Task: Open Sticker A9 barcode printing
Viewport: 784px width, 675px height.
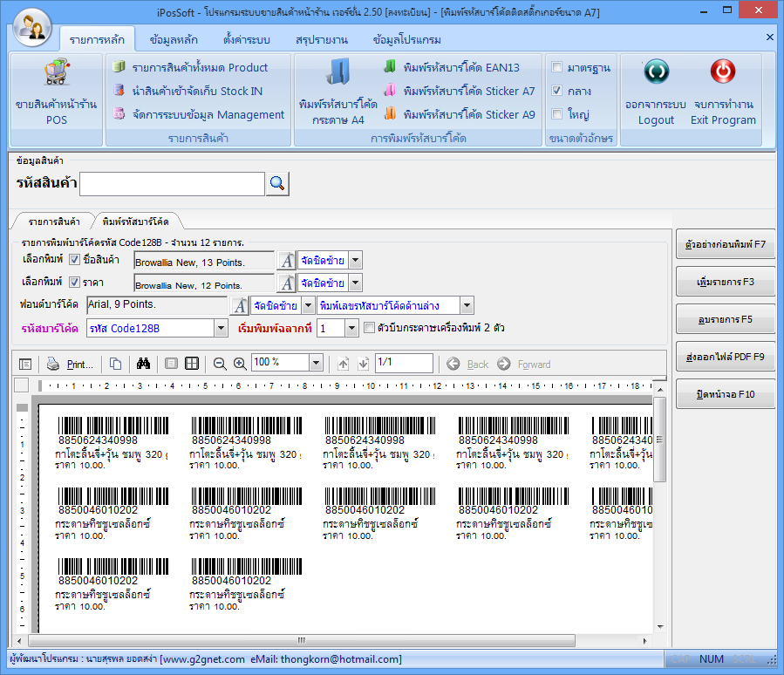Action: click(460, 114)
